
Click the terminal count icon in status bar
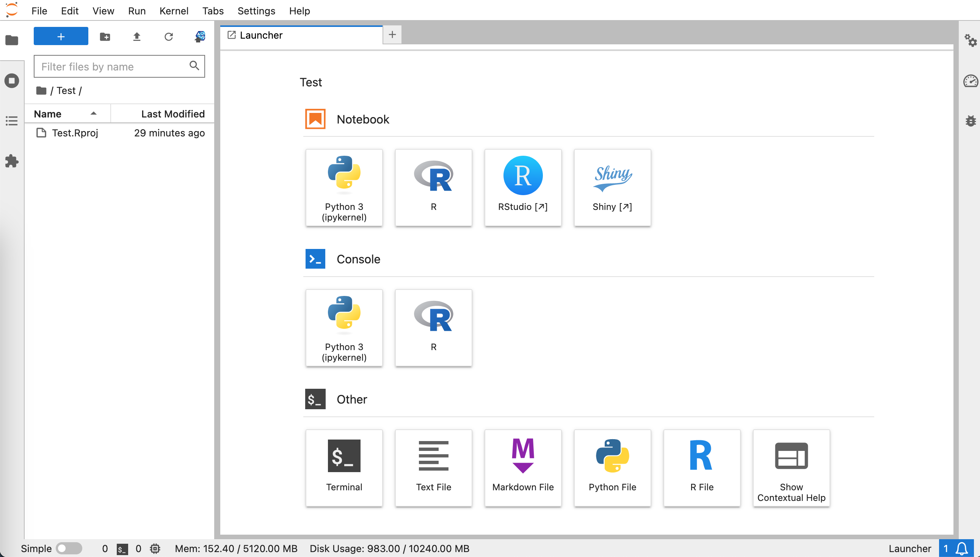coord(122,549)
